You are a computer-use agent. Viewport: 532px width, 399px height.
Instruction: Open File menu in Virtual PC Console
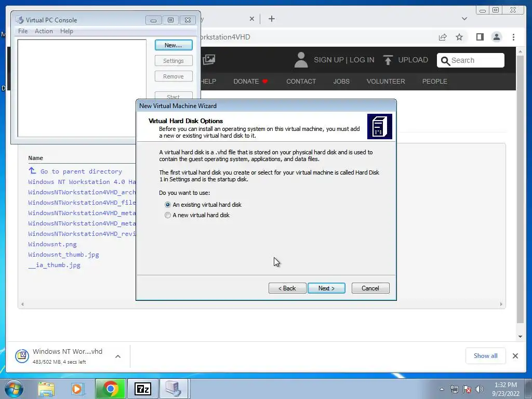(x=23, y=31)
